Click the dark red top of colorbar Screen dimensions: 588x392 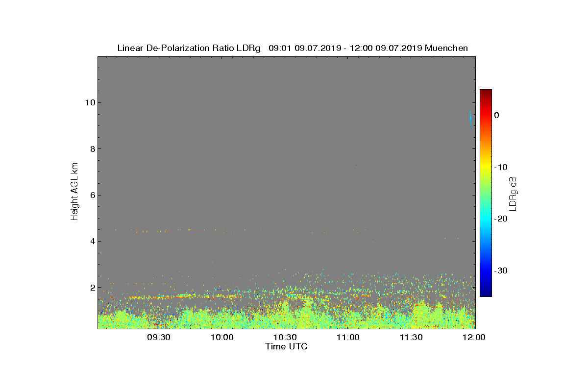point(486,92)
